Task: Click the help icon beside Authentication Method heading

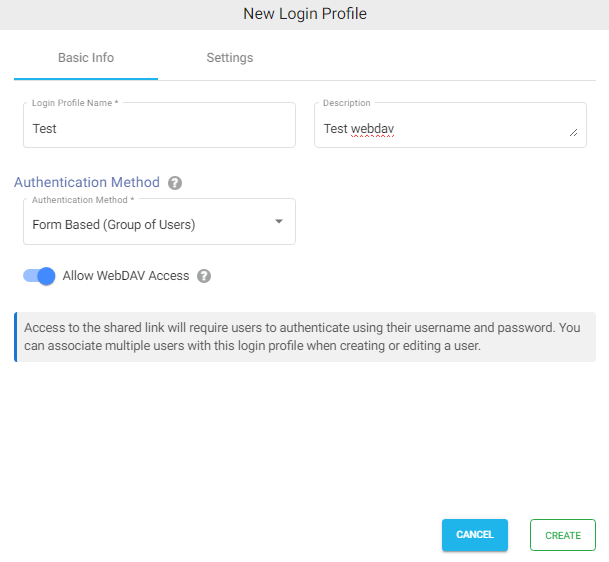Action: tap(175, 183)
